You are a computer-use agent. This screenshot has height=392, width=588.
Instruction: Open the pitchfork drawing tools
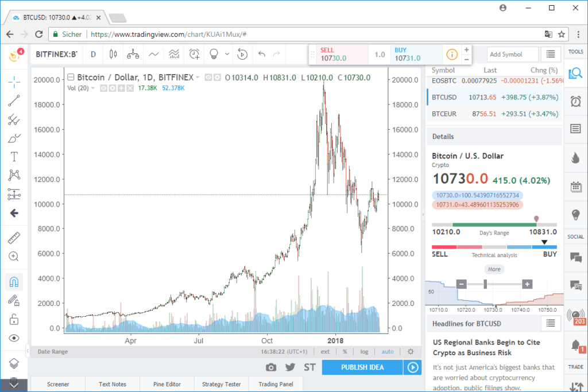(x=14, y=119)
